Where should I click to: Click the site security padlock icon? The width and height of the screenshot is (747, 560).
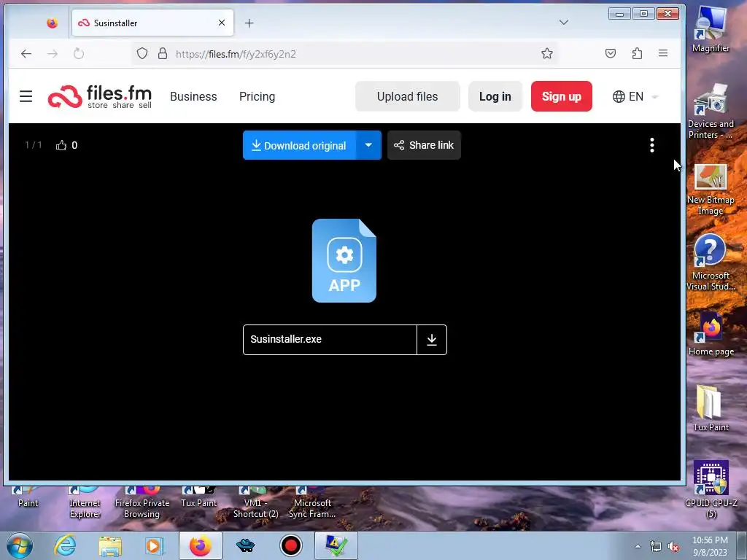click(163, 53)
